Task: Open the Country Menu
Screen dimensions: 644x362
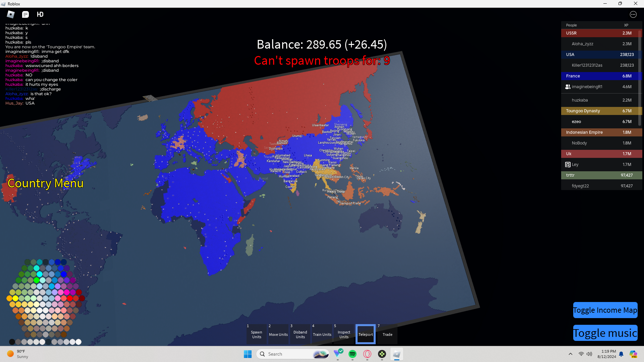Action: pos(45,183)
